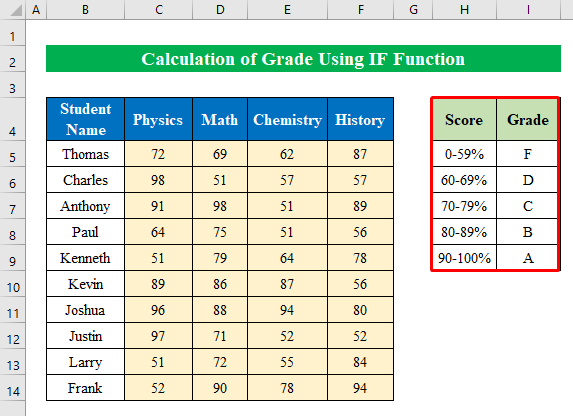This screenshot has height=416, width=573.
Task: Select the cell with name Larry
Action: pos(86,362)
